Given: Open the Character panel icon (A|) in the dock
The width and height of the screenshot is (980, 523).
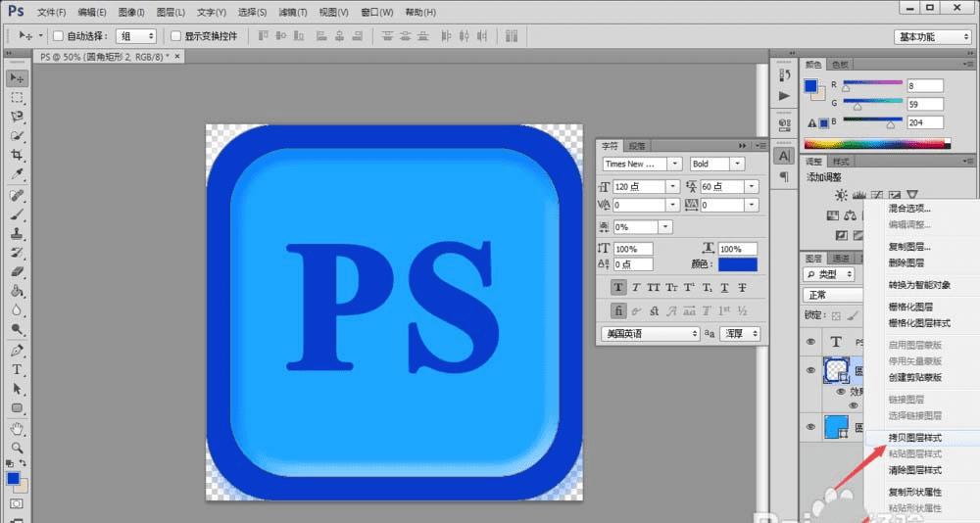Looking at the screenshot, I should [784, 156].
